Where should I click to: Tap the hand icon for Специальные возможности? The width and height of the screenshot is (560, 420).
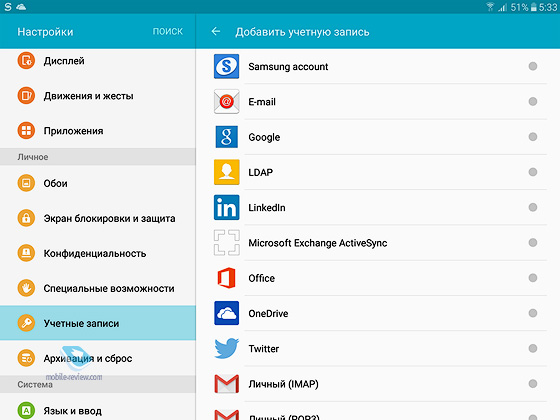coord(26,288)
